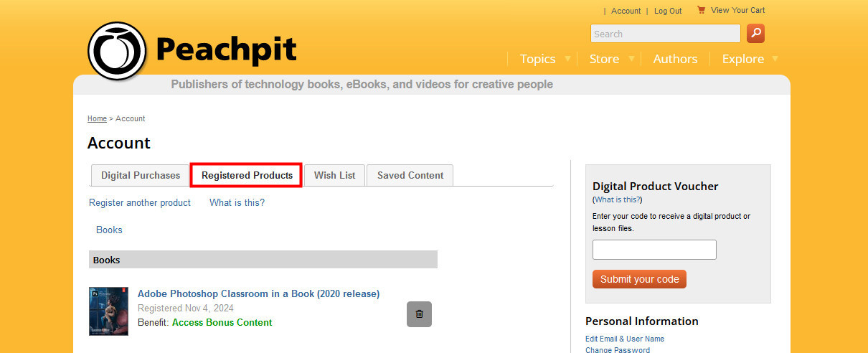Switch to the Wish List tab
Screen dimensions: 868x353
point(334,175)
